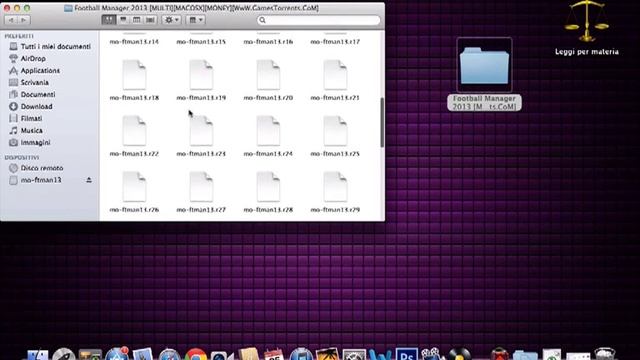Select AirDrop in the sidebar
Viewport: 640px width, 360px height.
(27, 58)
